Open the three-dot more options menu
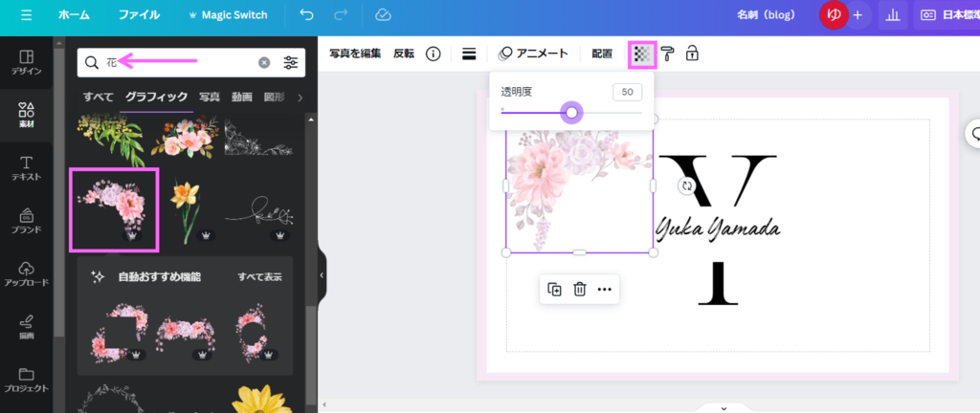Image resolution: width=980 pixels, height=413 pixels. coord(604,290)
